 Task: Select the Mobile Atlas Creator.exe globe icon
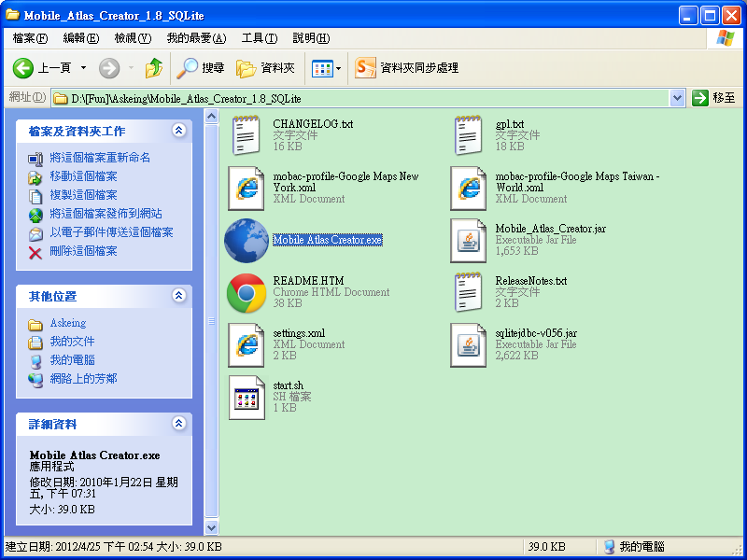coord(247,241)
